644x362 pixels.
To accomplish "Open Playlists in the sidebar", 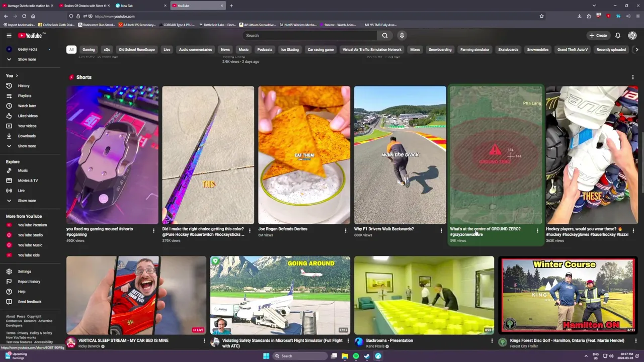I will 24,96.
